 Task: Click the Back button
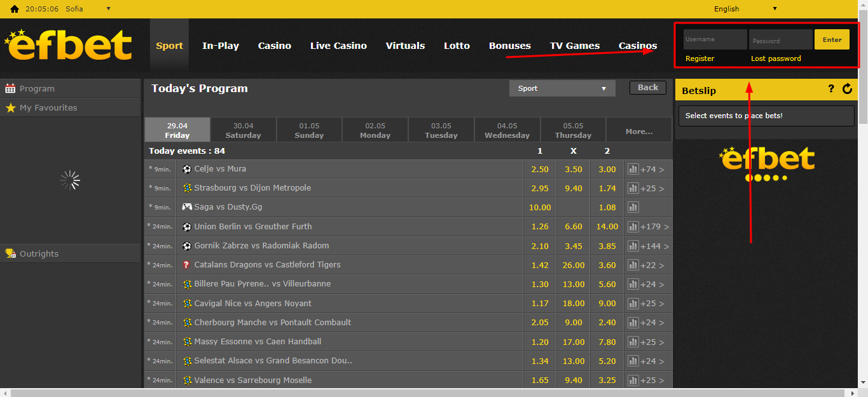(x=647, y=88)
